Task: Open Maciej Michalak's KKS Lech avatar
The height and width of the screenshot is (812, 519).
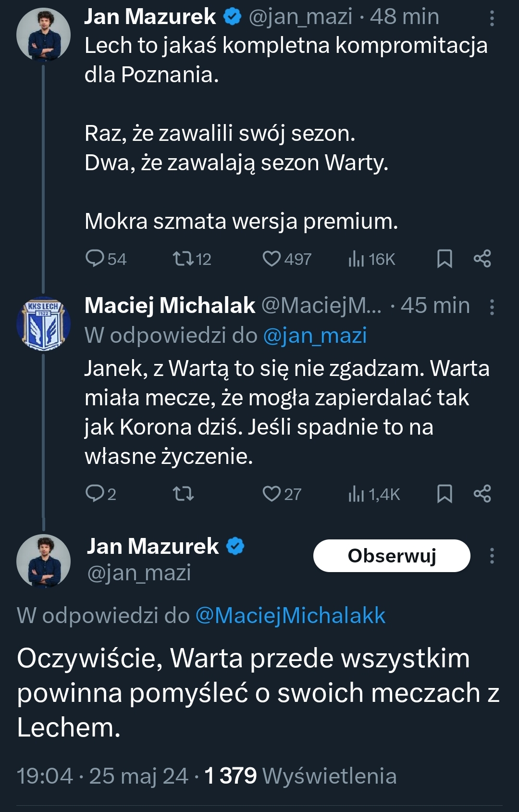Action: click(x=43, y=324)
